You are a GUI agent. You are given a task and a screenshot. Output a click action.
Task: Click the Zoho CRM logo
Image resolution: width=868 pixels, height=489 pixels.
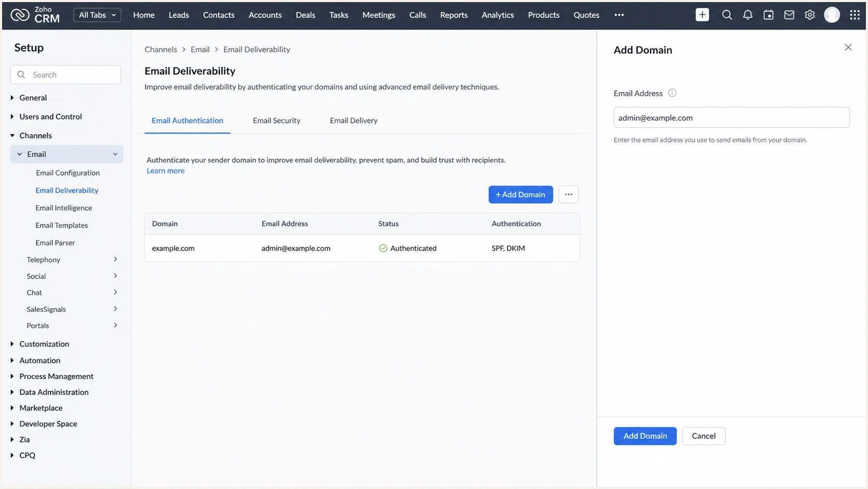(x=35, y=15)
